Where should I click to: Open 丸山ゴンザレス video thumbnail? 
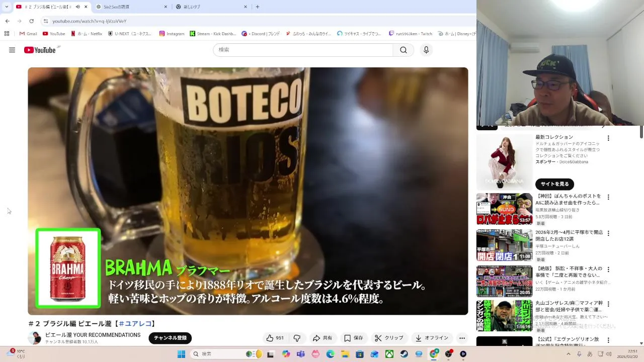pyautogui.click(x=504, y=316)
